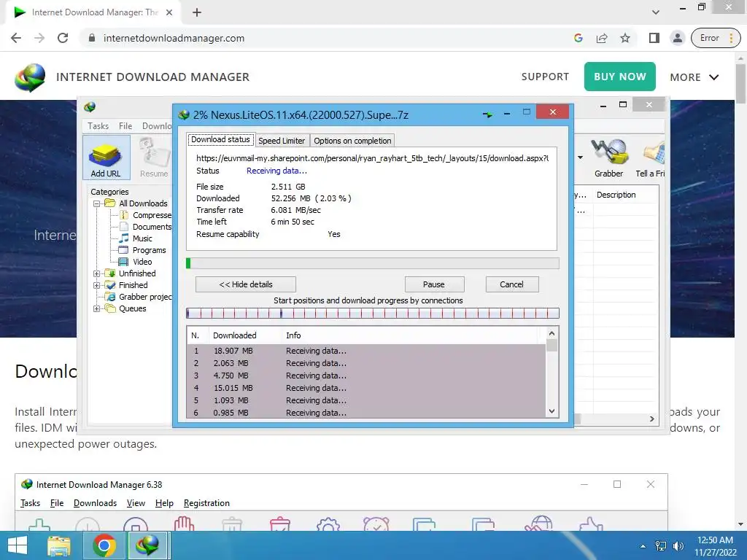Image resolution: width=747 pixels, height=560 pixels.
Task: Click the IDM logo on website header
Action: click(30, 77)
